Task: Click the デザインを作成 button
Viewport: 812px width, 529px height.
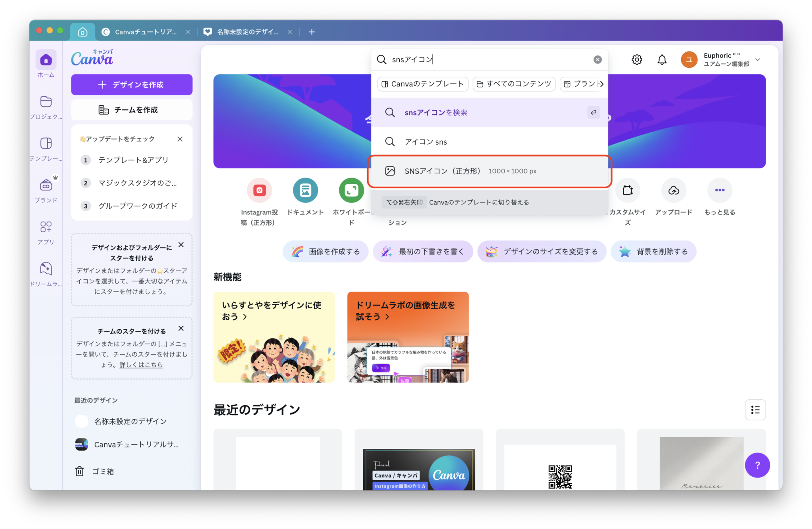Action: [x=131, y=84]
